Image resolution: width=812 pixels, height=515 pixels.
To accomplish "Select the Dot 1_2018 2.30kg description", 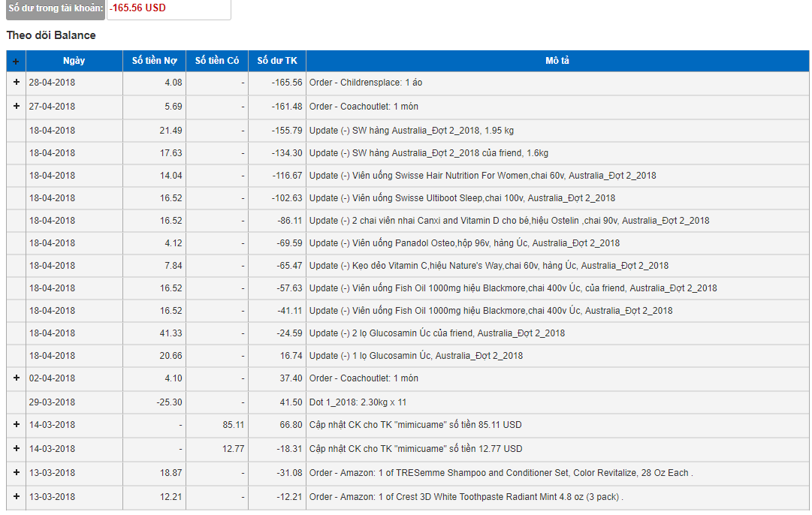I will [x=358, y=402].
